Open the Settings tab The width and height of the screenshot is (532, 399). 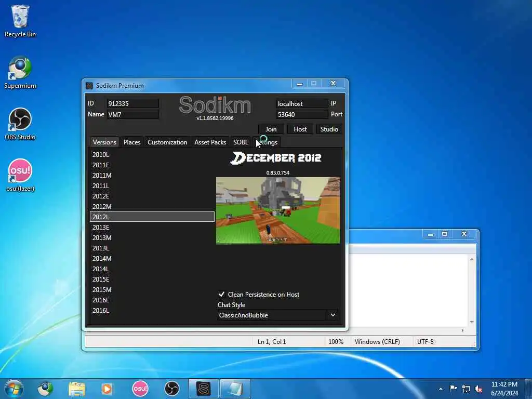click(267, 142)
